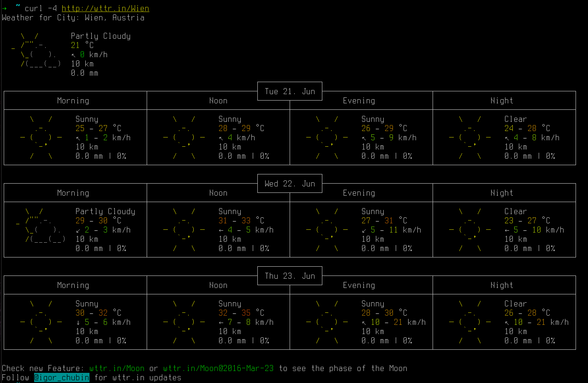Click Wednesday noon temperature 31 – 33 °C

pos(242,221)
